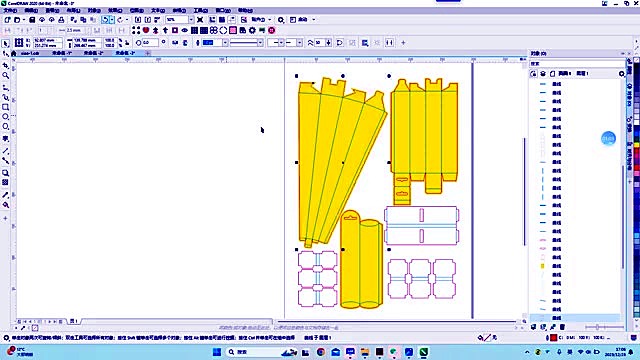The image size is (640, 360).
Task: Click the Import icon
Action: (138, 20)
